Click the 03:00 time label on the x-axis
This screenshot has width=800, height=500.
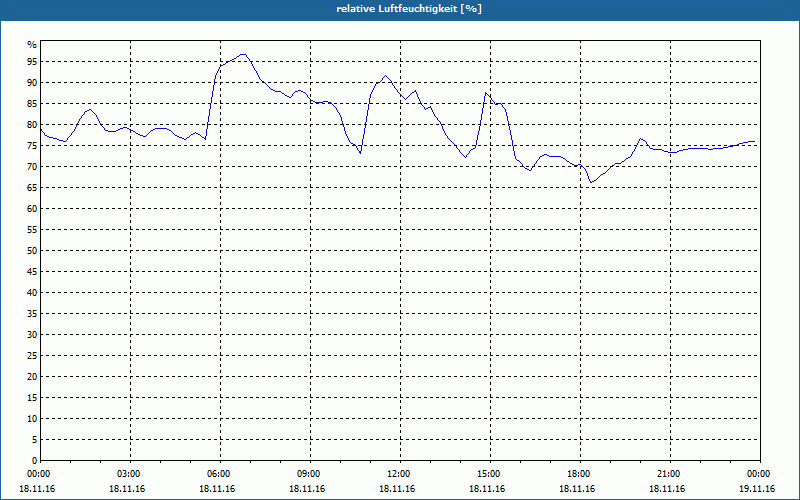(128, 474)
